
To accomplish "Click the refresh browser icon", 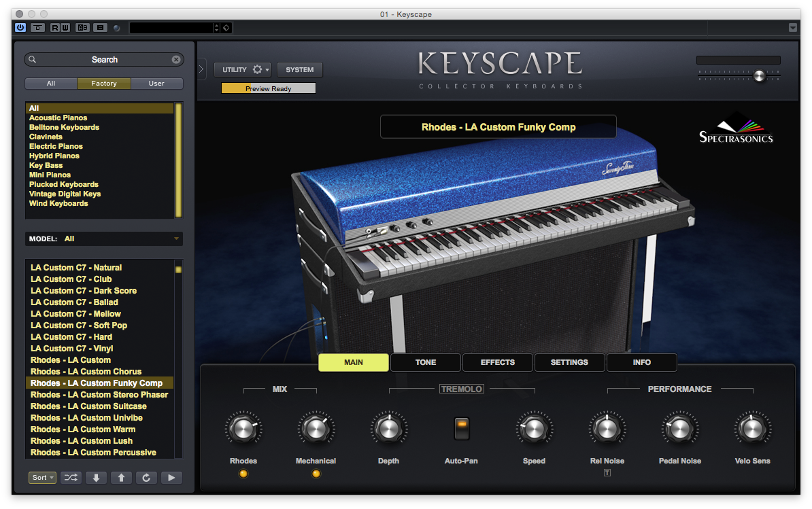I will tap(146, 478).
